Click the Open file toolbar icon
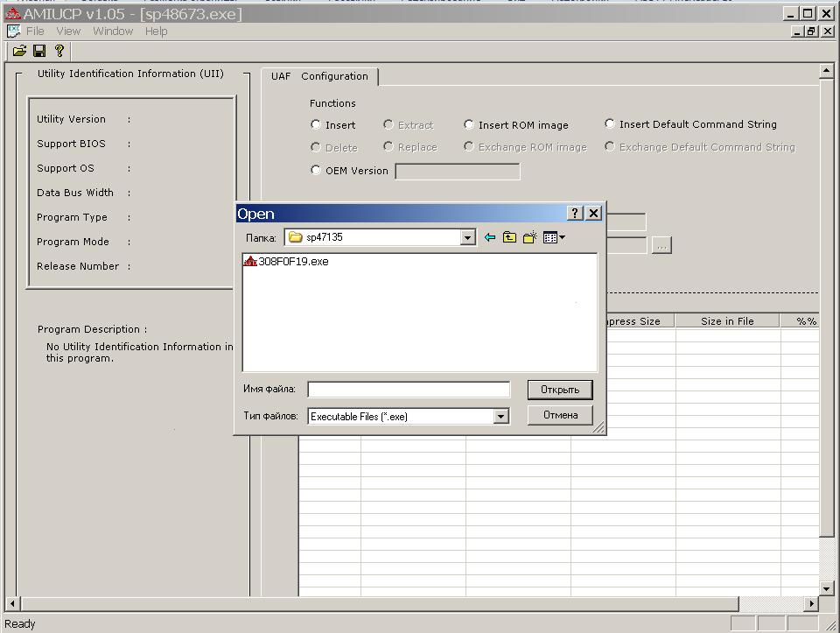This screenshot has height=633, width=840. pyautogui.click(x=19, y=52)
